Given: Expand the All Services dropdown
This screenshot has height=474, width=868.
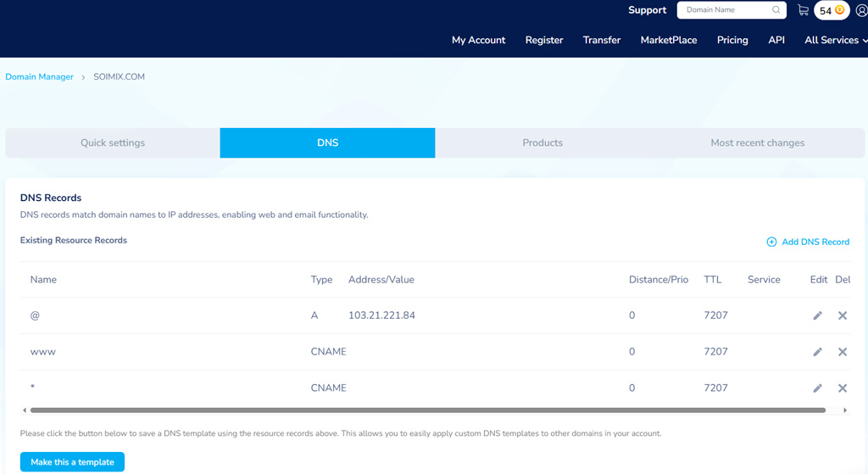Looking at the screenshot, I should 836,40.
